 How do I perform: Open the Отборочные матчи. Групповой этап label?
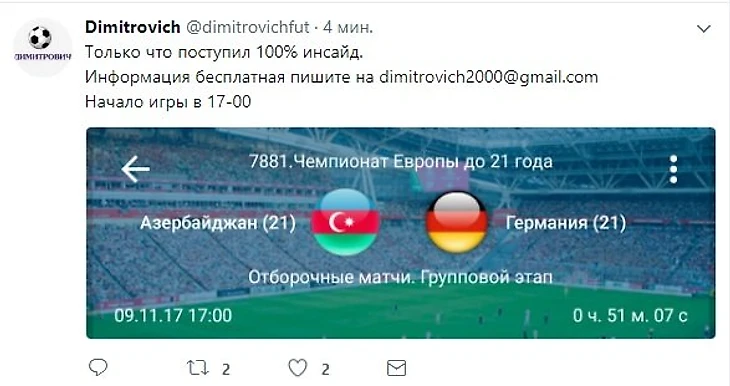[400, 278]
